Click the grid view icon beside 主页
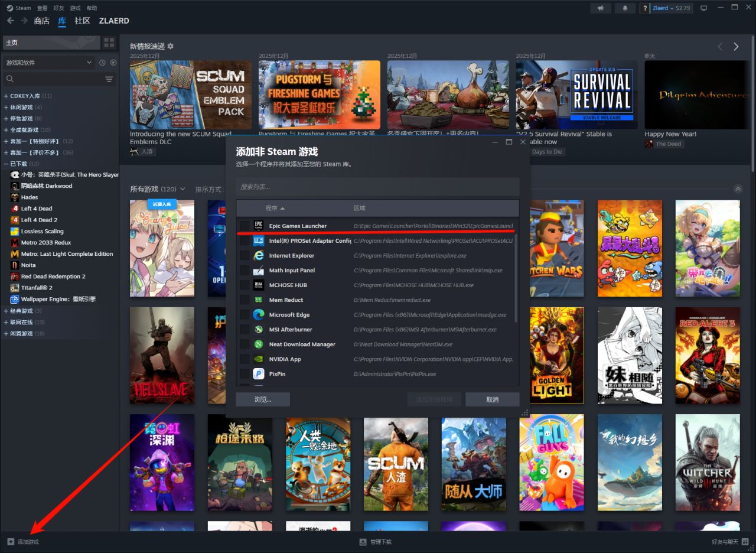The image size is (756, 553). 109,43
